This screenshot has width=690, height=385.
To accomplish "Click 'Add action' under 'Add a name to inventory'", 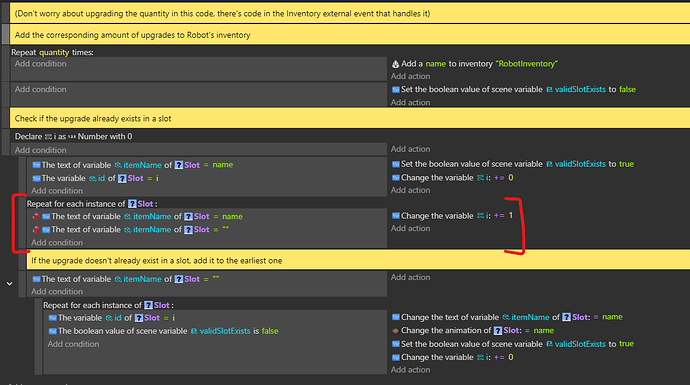I will click(x=410, y=76).
